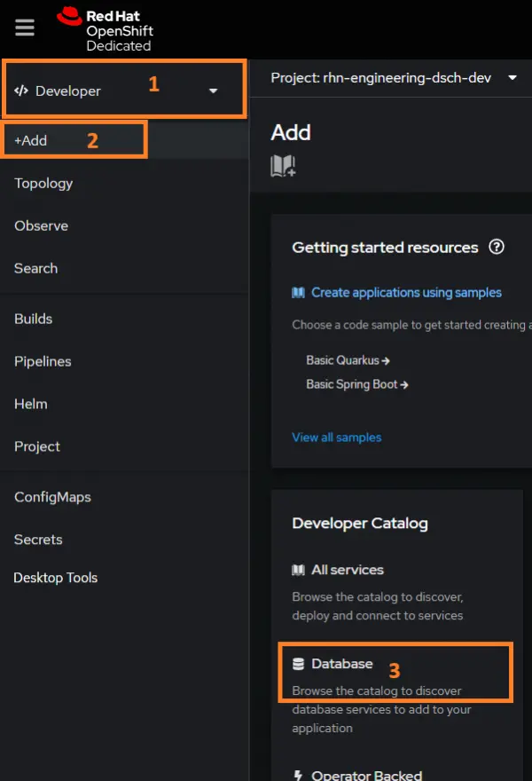Open Desktop Tools
The width and height of the screenshot is (532, 781).
point(56,578)
